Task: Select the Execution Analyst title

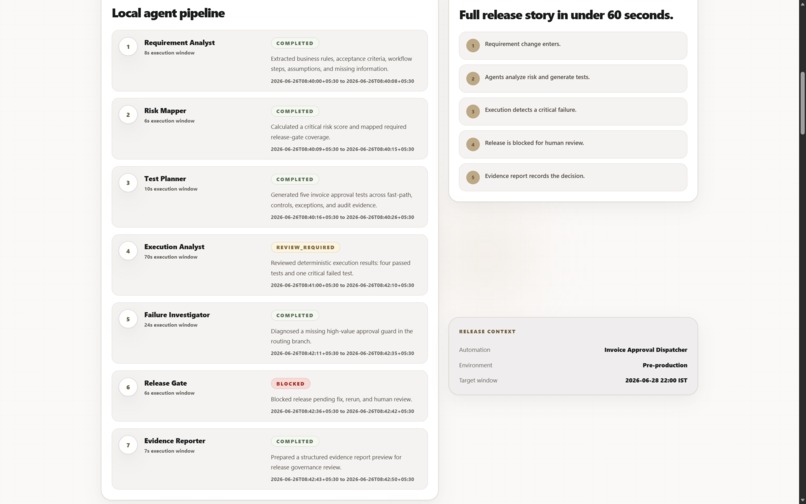Action: (174, 247)
